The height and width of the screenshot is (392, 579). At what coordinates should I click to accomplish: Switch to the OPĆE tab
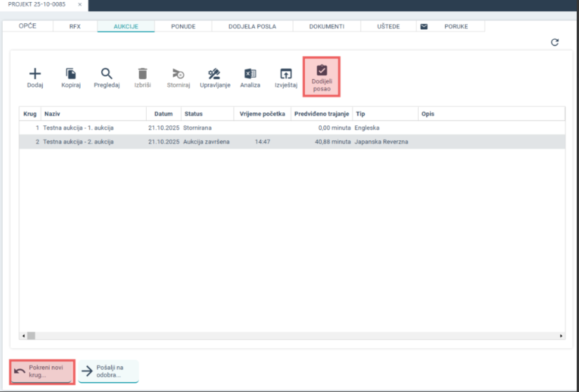[x=27, y=26]
